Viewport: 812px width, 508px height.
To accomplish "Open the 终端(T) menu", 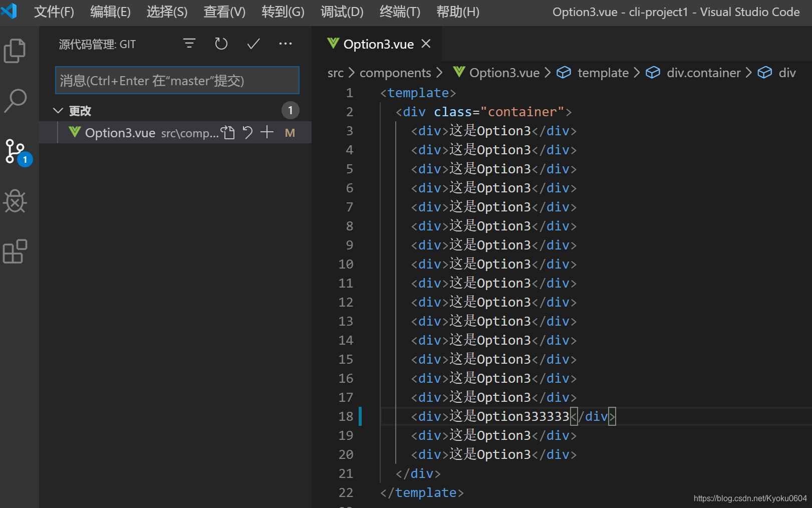I will pos(400,12).
